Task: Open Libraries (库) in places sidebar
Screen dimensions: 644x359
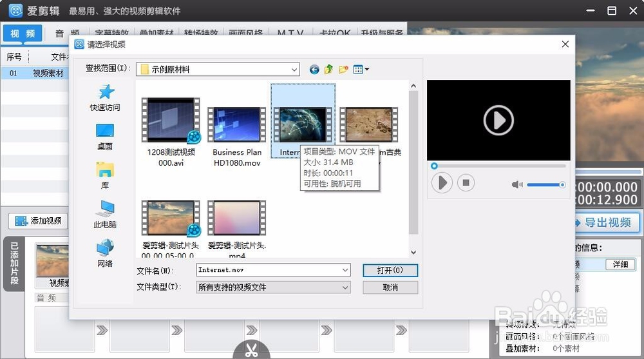Action: [x=105, y=175]
